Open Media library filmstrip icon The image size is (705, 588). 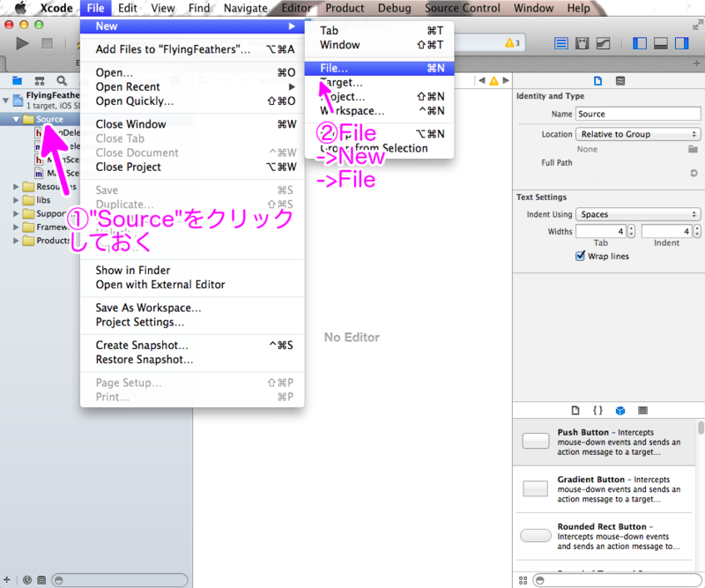(x=643, y=410)
